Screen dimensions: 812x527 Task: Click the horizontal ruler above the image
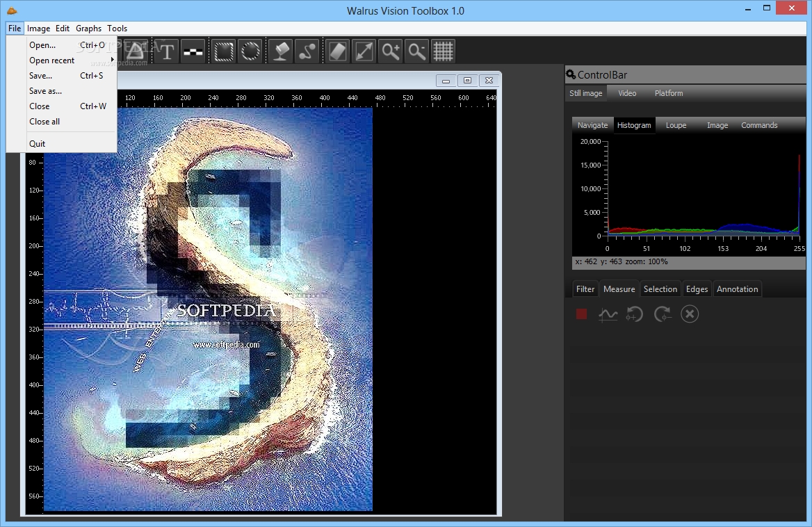point(307,99)
